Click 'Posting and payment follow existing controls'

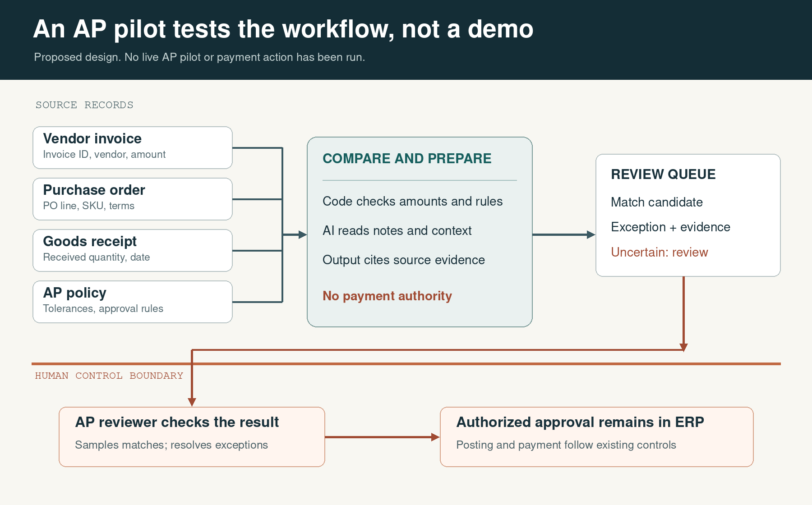coord(566,445)
